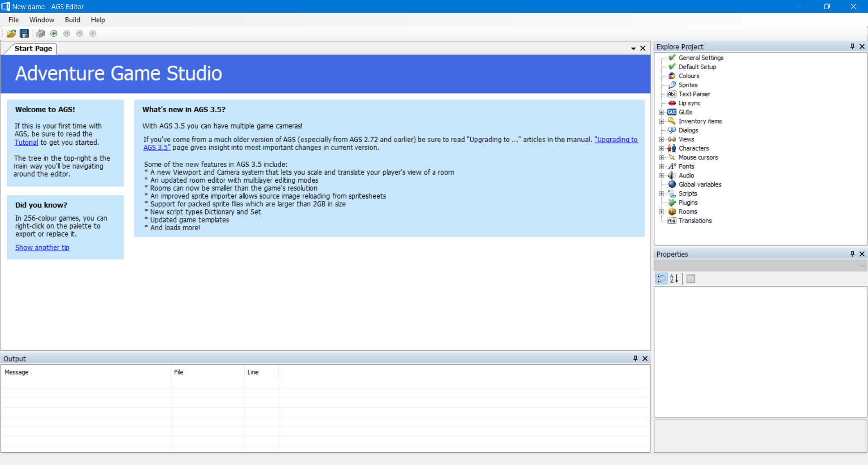This screenshot has height=465, width=868.
Task: Expand the Mouse cursors tree node
Action: pyautogui.click(x=661, y=157)
